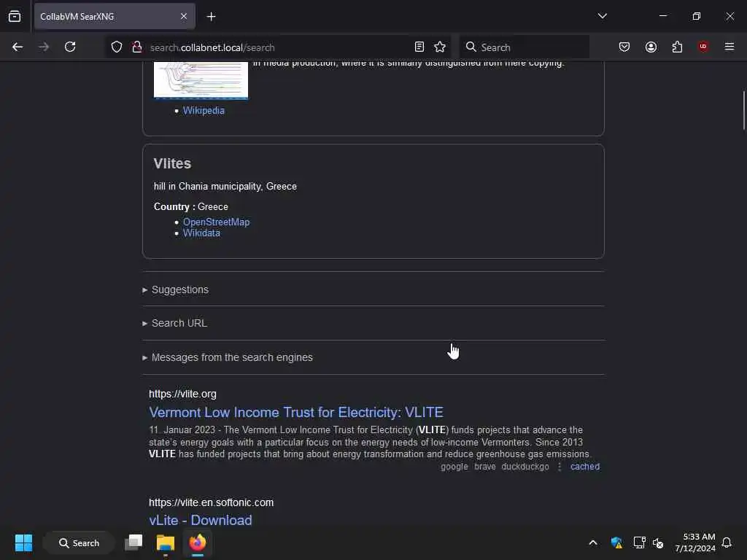
Task: Open Firefox hamburger application menu
Action: point(729,47)
